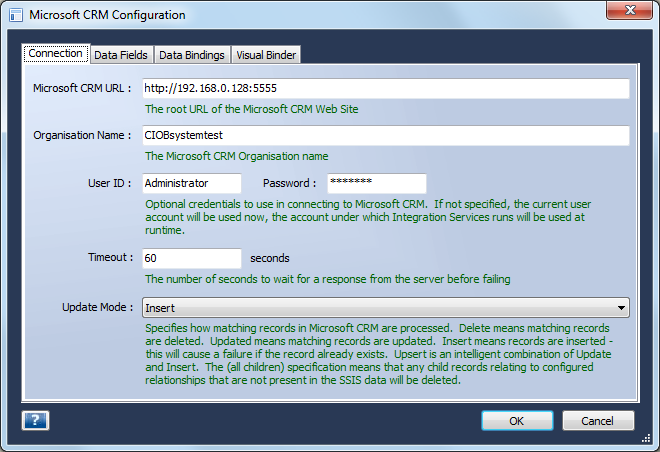Cancel the configuration dialog
The height and width of the screenshot is (452, 660).
pos(598,421)
